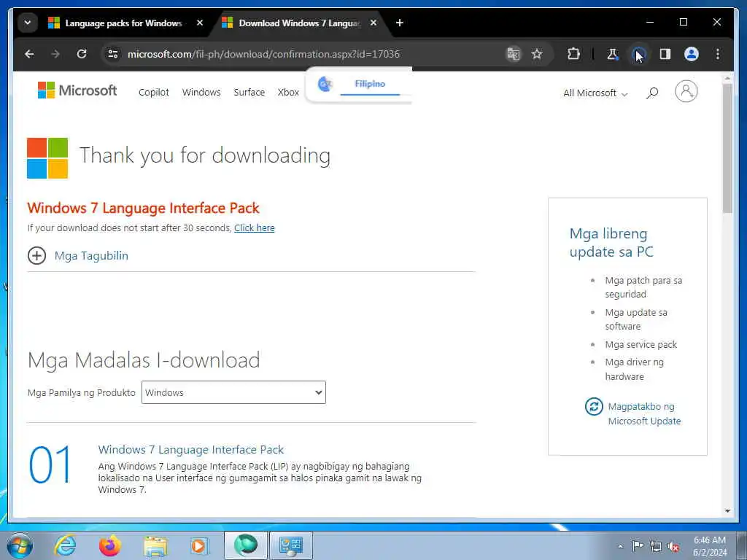747x560 pixels.
Task: Open Chrome Labs flask icon
Action: (612, 54)
